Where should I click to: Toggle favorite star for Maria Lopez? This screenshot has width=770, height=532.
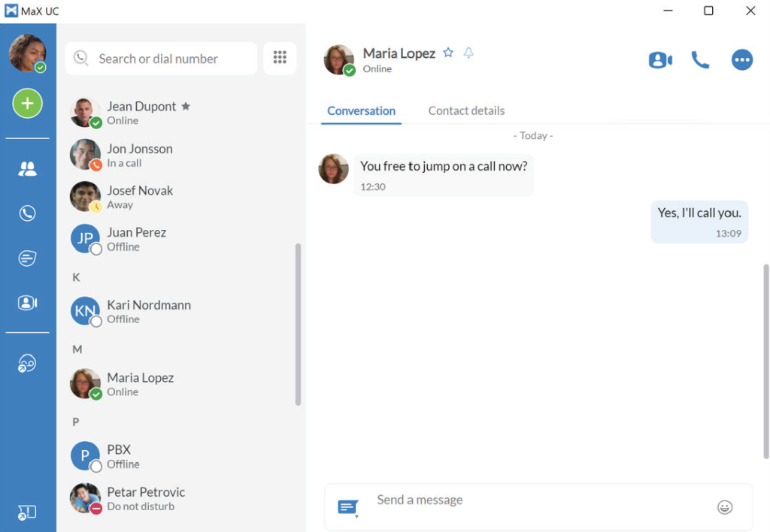click(448, 53)
